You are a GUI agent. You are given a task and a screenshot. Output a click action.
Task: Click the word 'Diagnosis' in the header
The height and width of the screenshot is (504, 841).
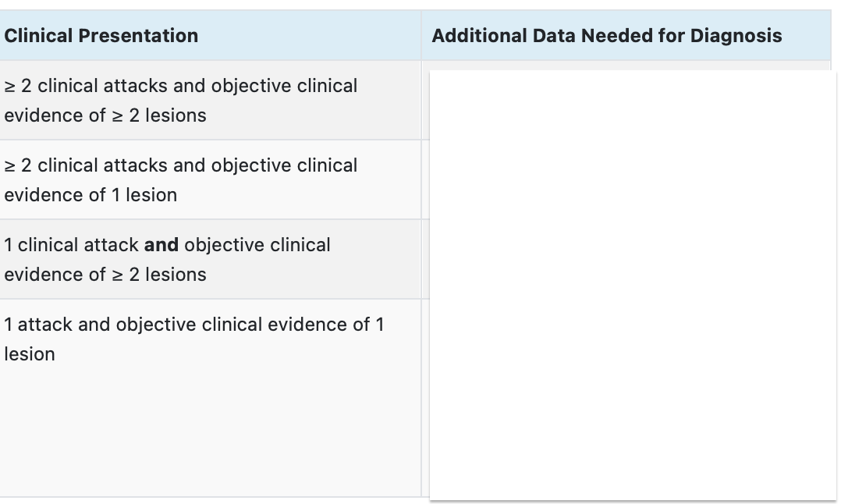[736, 36]
